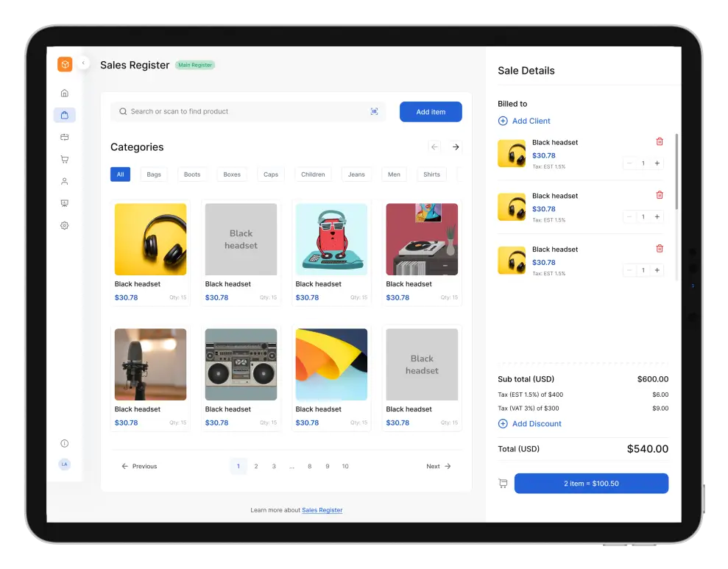Delete the first Black headset from sale
This screenshot has width=728, height=569.
coord(660,142)
